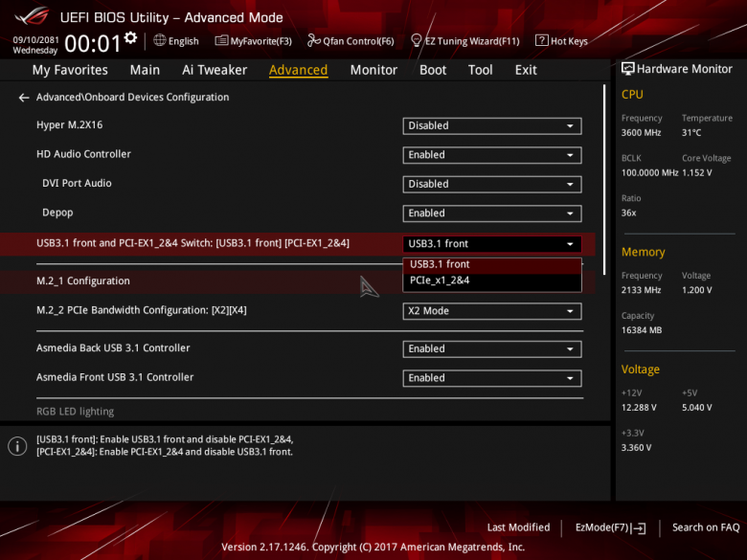Image resolution: width=747 pixels, height=560 pixels.
Task: Click the 09/10/2081 date text
Action: click(x=35, y=40)
